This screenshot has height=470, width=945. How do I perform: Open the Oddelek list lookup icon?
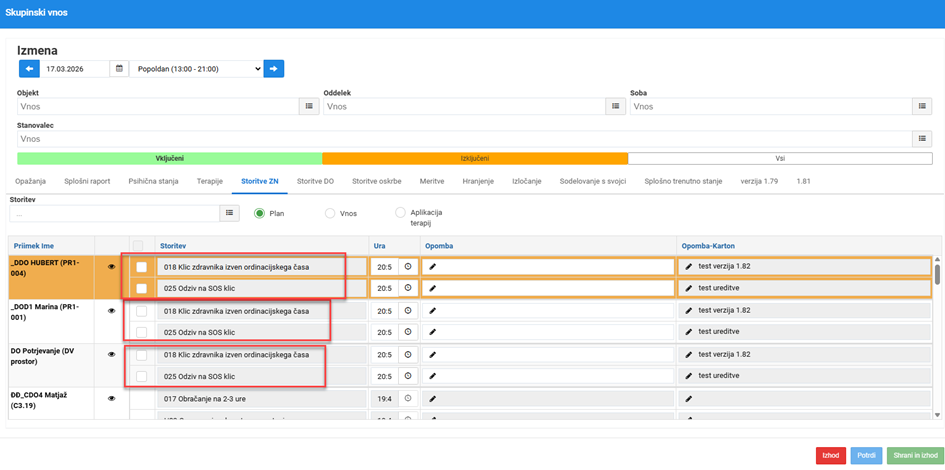tap(615, 106)
